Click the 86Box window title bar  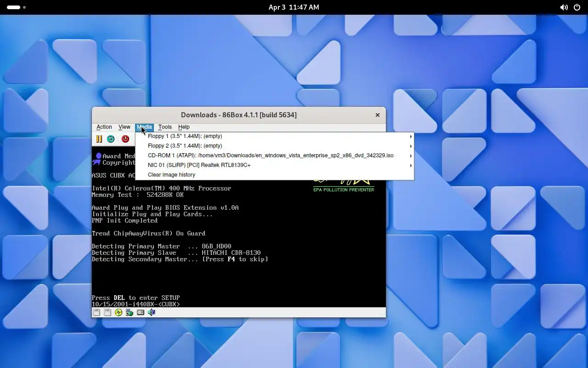tap(239, 115)
